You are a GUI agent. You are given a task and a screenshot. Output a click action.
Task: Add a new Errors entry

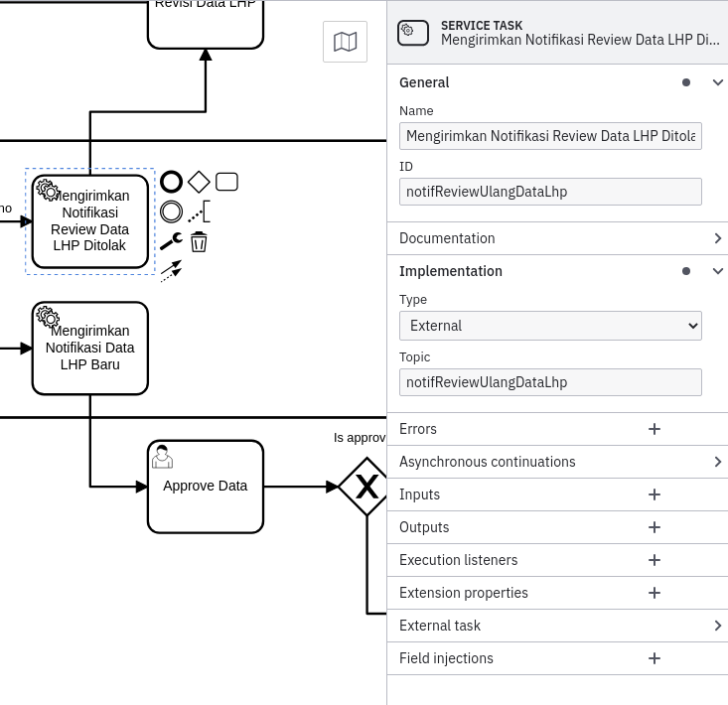[x=655, y=429]
